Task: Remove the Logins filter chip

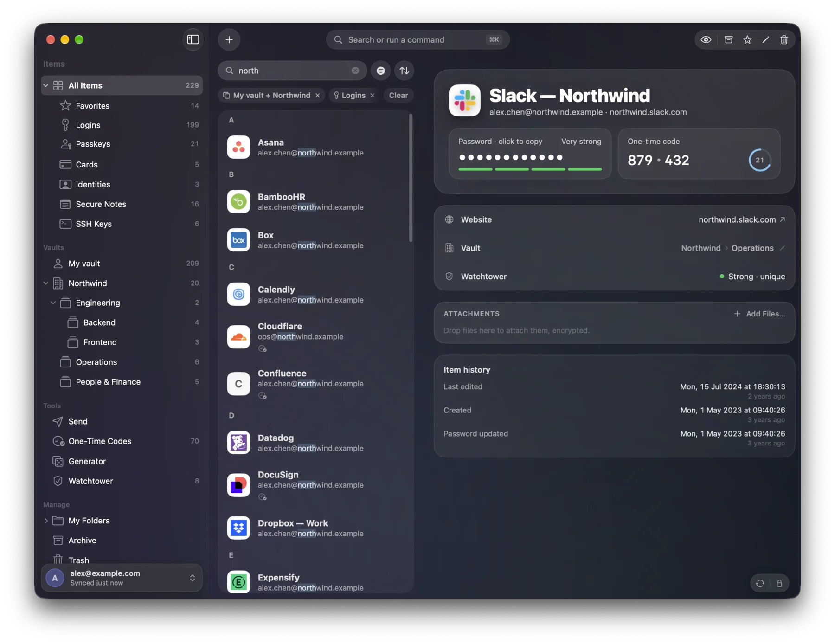Action: pyautogui.click(x=373, y=96)
